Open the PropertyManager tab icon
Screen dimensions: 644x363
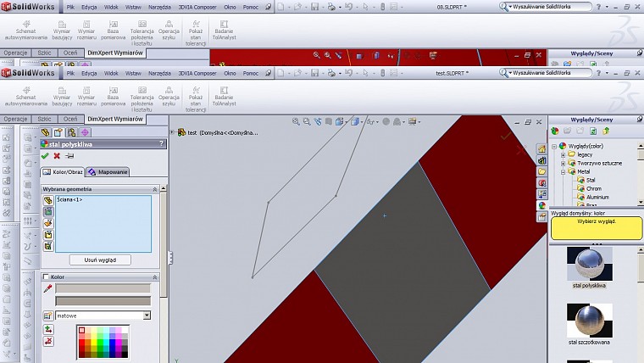(58, 132)
